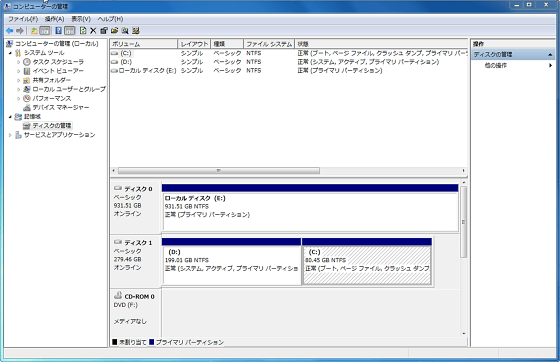This screenshot has width=560, height=362.
Task: Collapse ディスクの管理 section in action pane
Action: pos(550,55)
